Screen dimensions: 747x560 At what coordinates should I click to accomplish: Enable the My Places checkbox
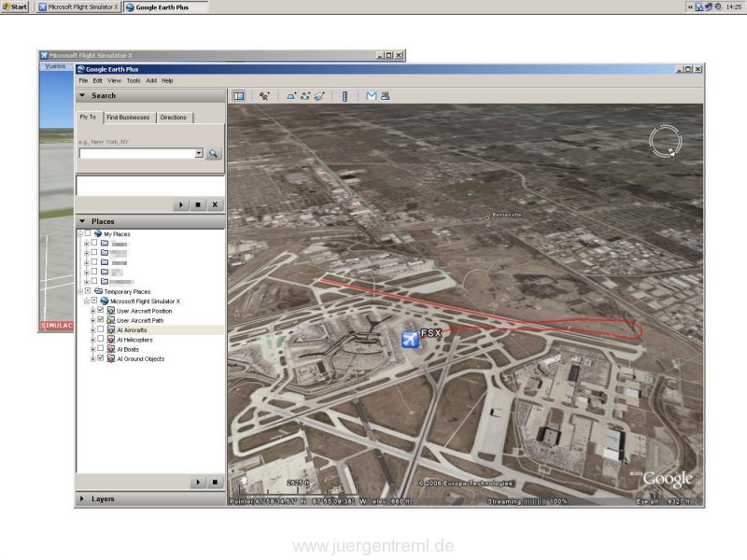coord(88,233)
